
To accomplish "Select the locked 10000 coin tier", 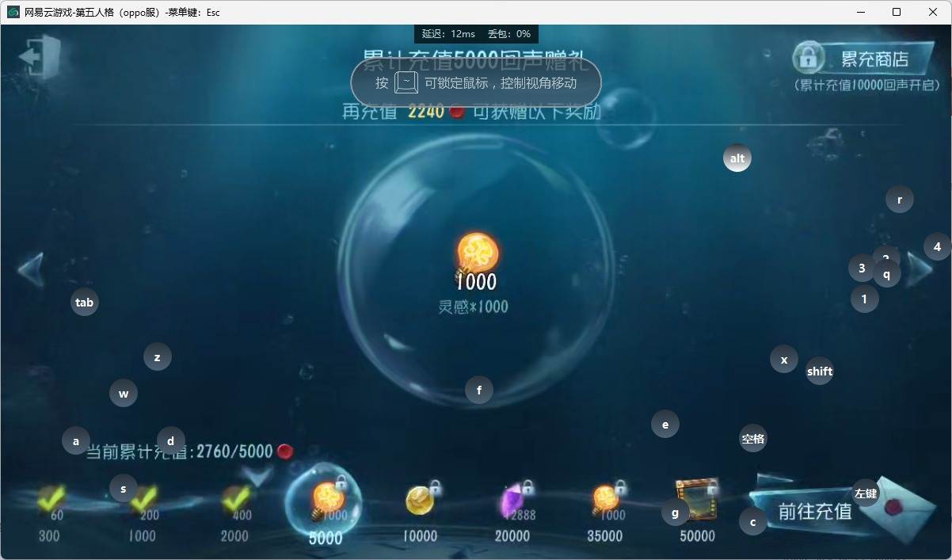I will coord(420,511).
